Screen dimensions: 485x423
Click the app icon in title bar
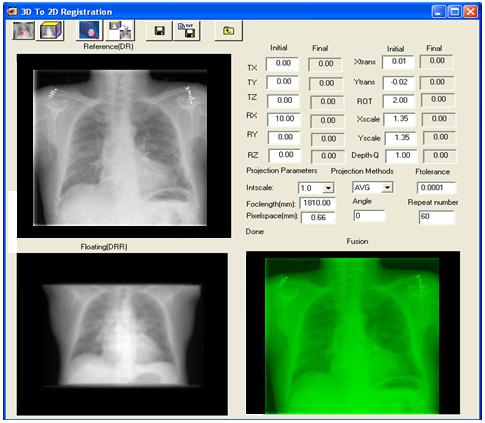tap(12, 12)
